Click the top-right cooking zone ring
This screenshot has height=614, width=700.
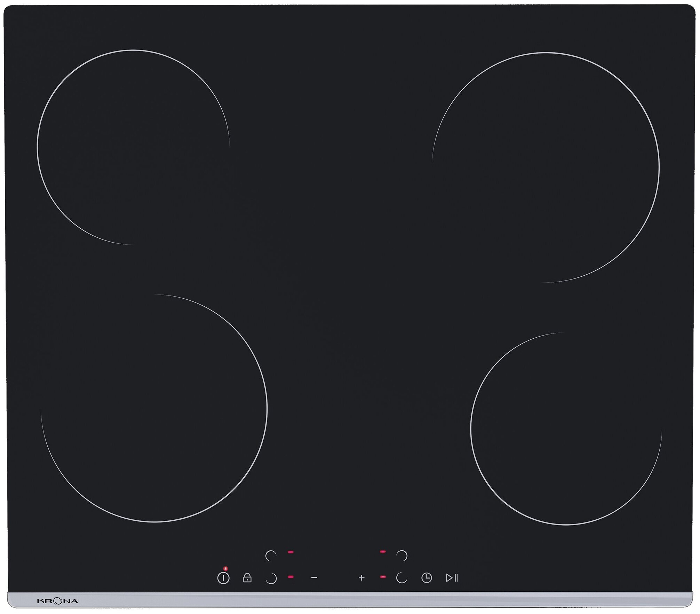[x=546, y=167]
